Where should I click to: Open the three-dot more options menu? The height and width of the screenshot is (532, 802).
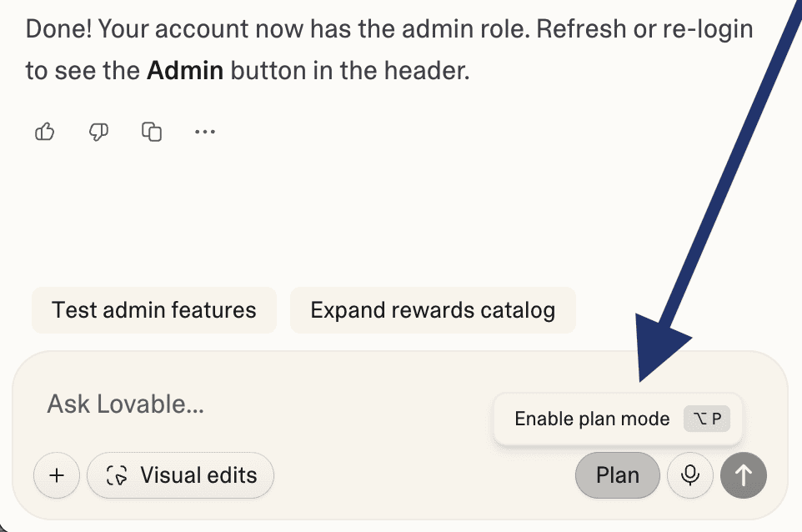(x=204, y=132)
